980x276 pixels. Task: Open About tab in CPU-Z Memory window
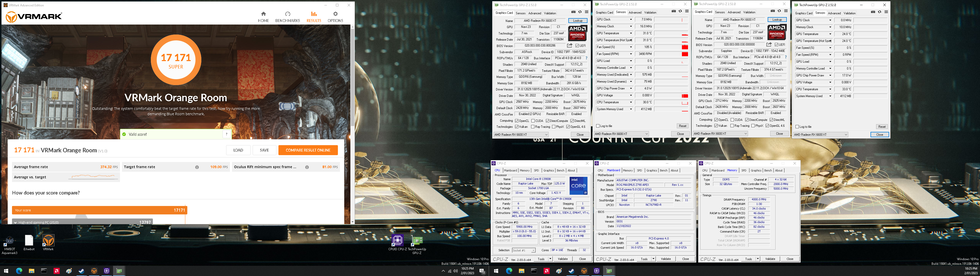[x=779, y=170]
